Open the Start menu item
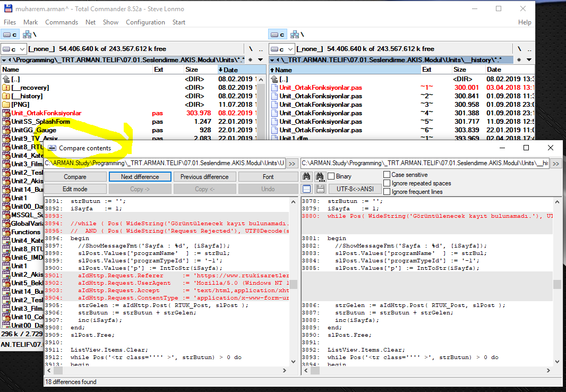 coord(179,22)
